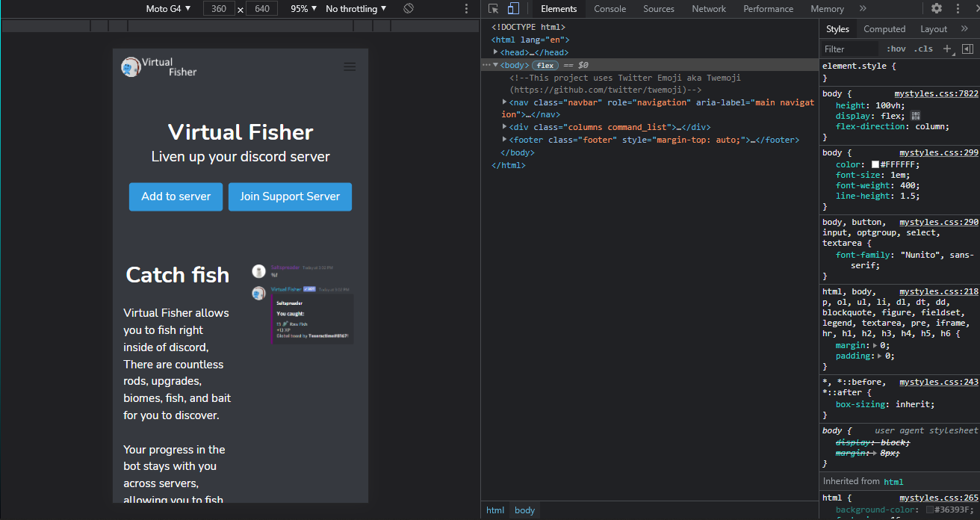Screen dimensions: 980x520
Task: Show more Styles sidebar tabs after Layout
Action: pyautogui.click(x=964, y=29)
